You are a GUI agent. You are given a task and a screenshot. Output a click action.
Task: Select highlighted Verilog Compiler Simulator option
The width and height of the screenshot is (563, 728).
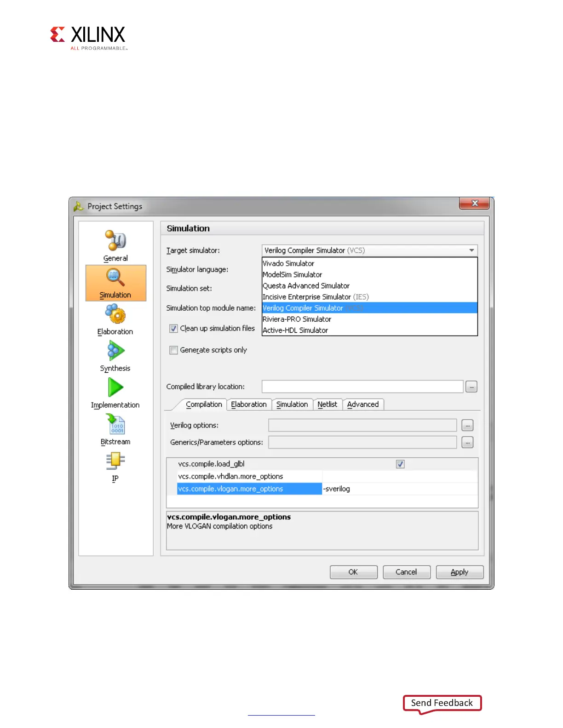point(370,308)
